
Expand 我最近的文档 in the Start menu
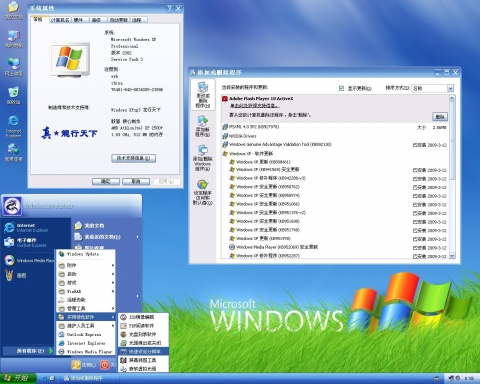click(x=107, y=237)
